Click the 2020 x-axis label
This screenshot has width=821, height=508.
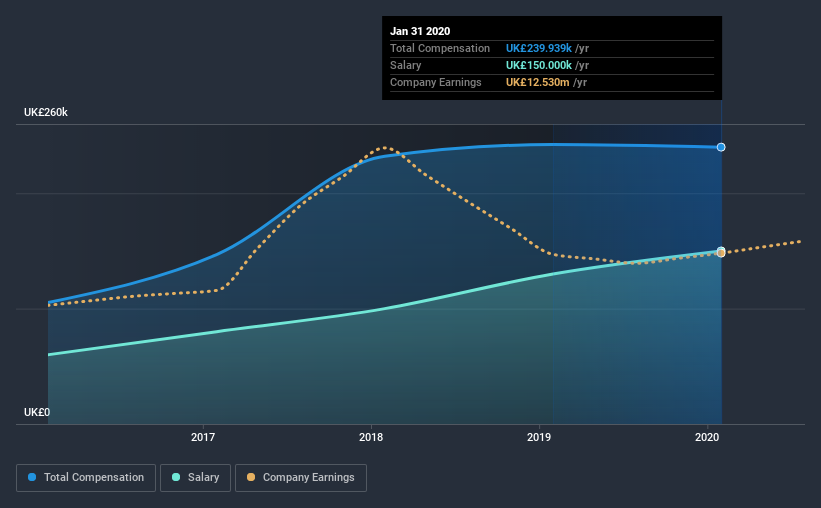[x=707, y=437]
